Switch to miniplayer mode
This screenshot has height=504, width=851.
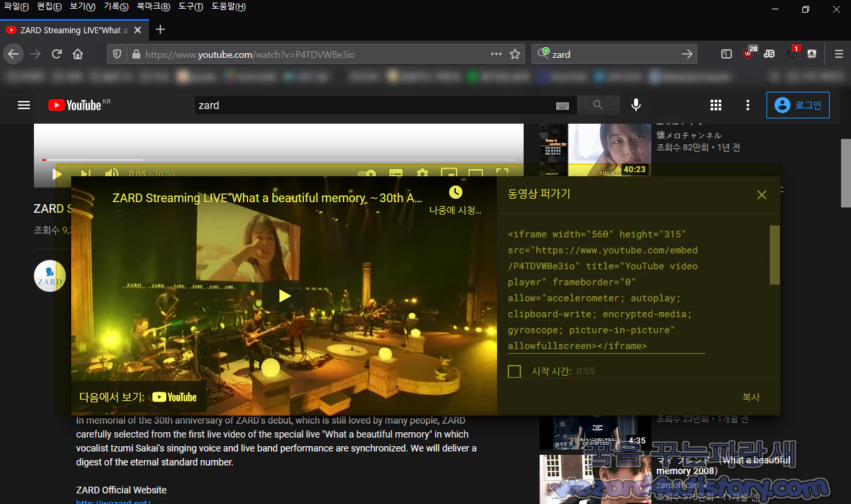coord(449,174)
